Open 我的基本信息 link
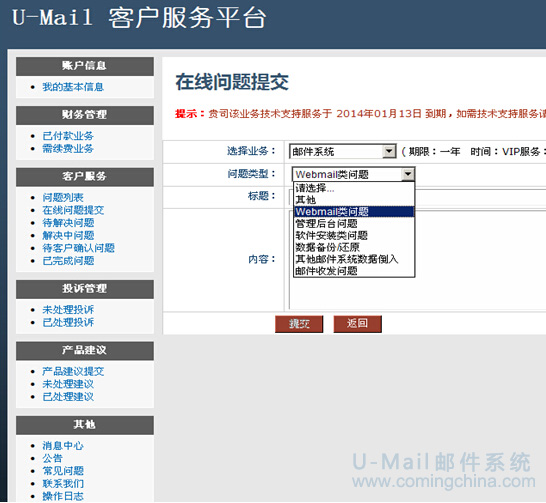Screen dimensions: 546x503 73,87
